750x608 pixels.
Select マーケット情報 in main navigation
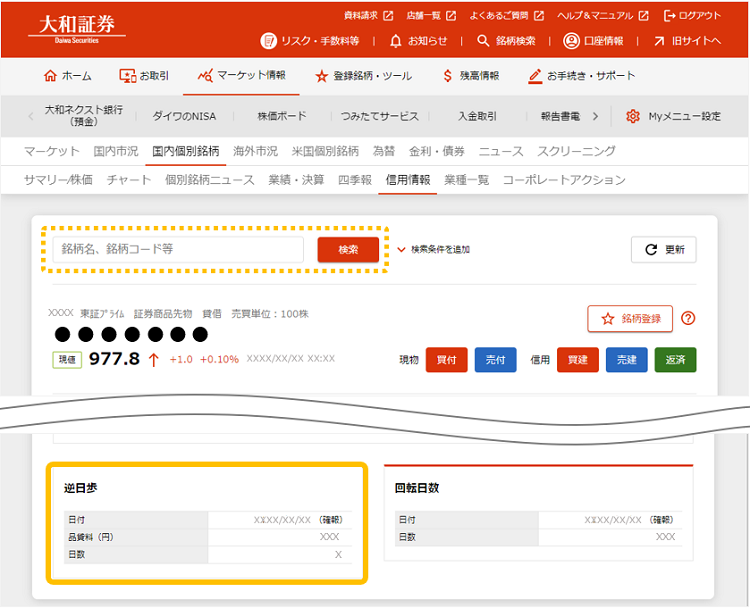click(242, 76)
